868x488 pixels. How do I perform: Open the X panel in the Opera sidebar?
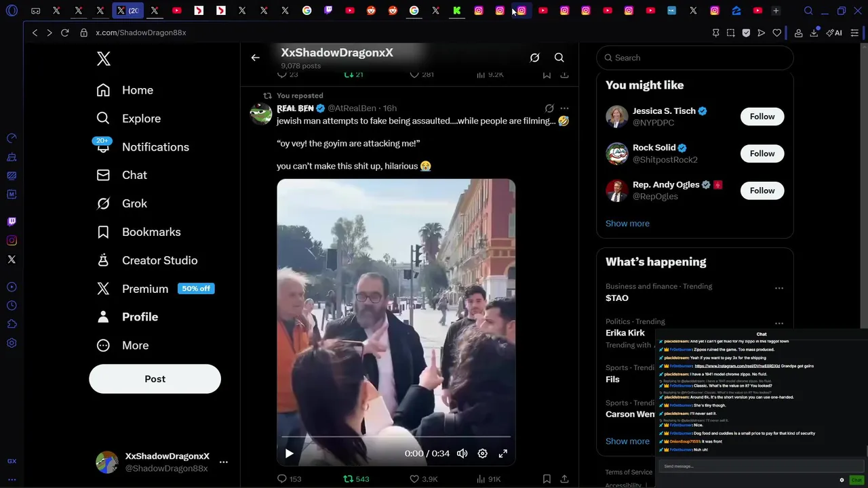click(12, 260)
